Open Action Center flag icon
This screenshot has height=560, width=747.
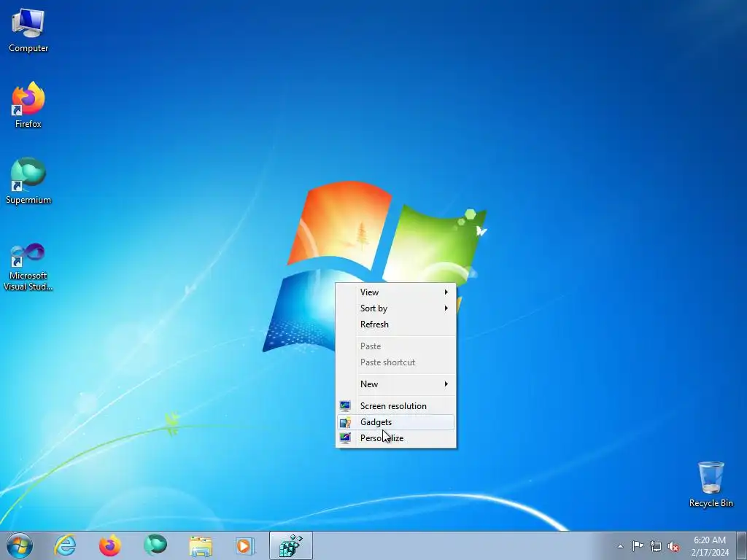point(638,546)
